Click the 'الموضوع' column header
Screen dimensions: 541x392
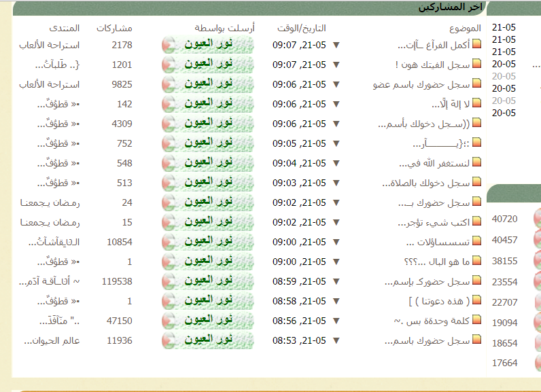(x=466, y=29)
